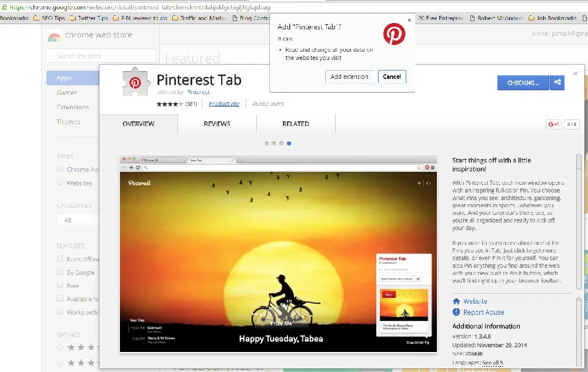The height and width of the screenshot is (372, 588).
Task: Expand languages with See all 5
Action: pyautogui.click(x=493, y=363)
